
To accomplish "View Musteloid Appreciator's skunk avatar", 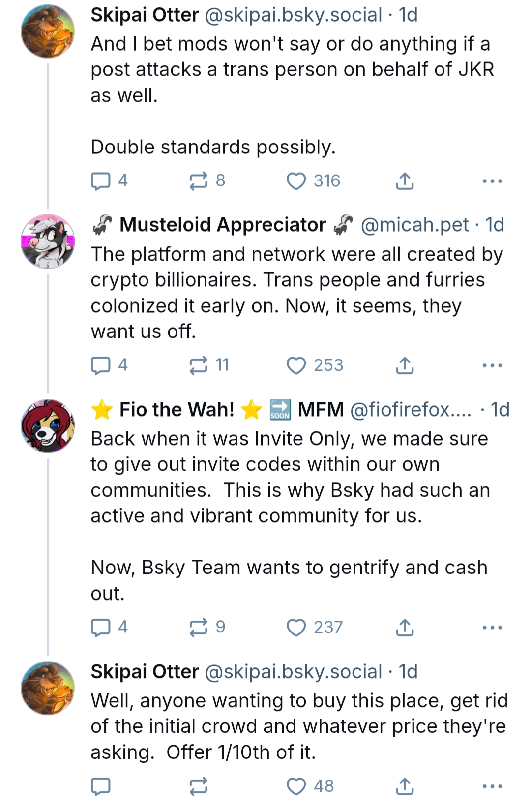I will click(48, 241).
